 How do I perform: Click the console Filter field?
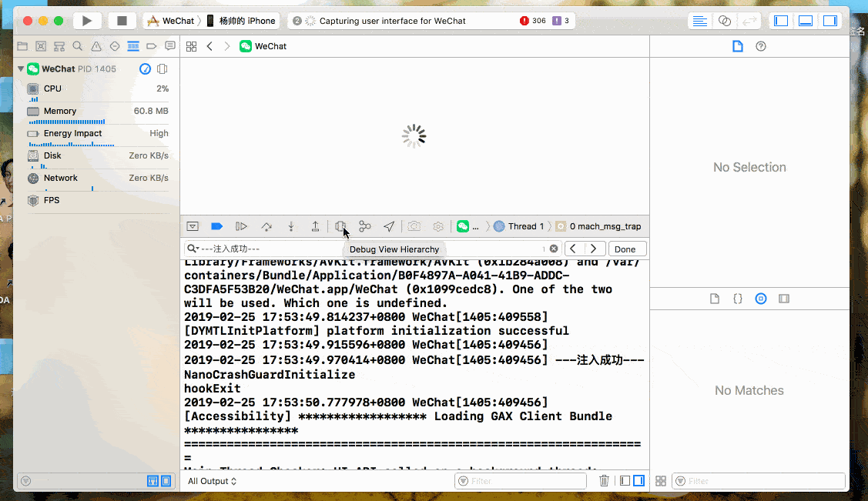pos(521,481)
